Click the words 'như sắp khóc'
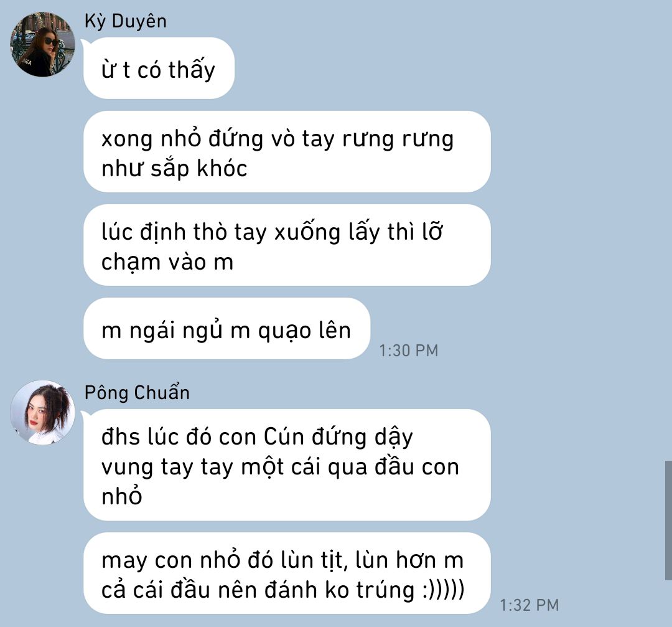The image size is (672, 627). point(174,168)
